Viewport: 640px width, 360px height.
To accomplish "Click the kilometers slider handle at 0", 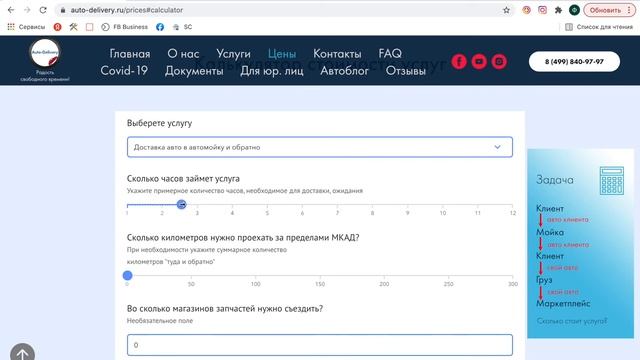I will tap(127, 276).
